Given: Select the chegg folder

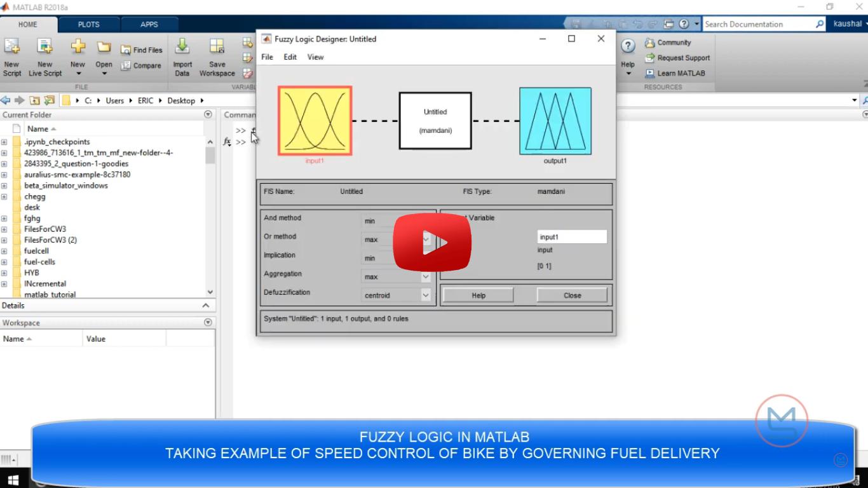Looking at the screenshot, I should [35, 196].
